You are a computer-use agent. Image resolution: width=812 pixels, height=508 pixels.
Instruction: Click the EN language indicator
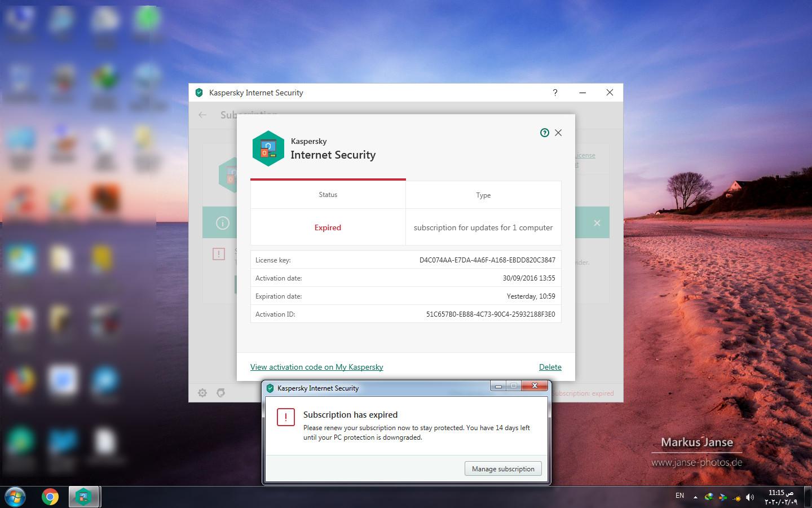679,496
